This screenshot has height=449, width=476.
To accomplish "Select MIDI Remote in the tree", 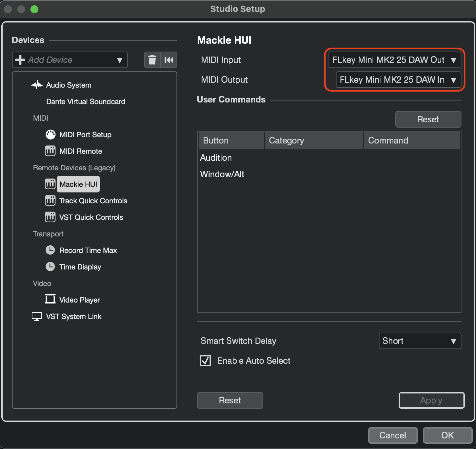I will click(81, 151).
